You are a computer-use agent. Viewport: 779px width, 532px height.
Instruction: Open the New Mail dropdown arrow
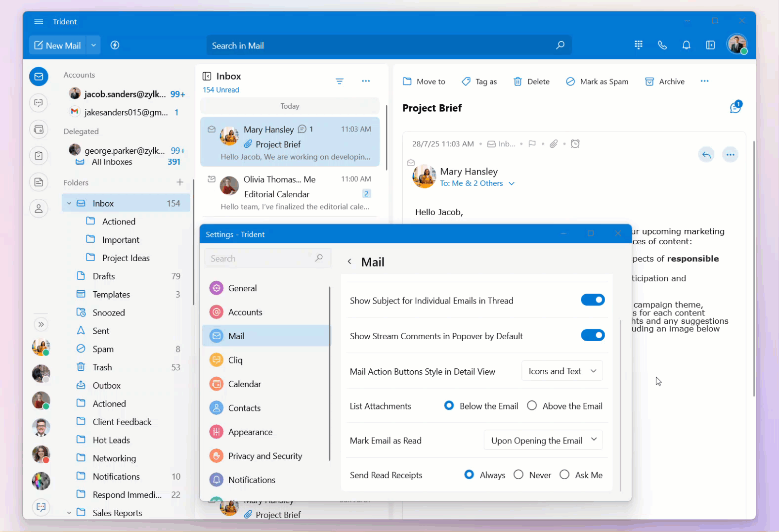(x=93, y=45)
